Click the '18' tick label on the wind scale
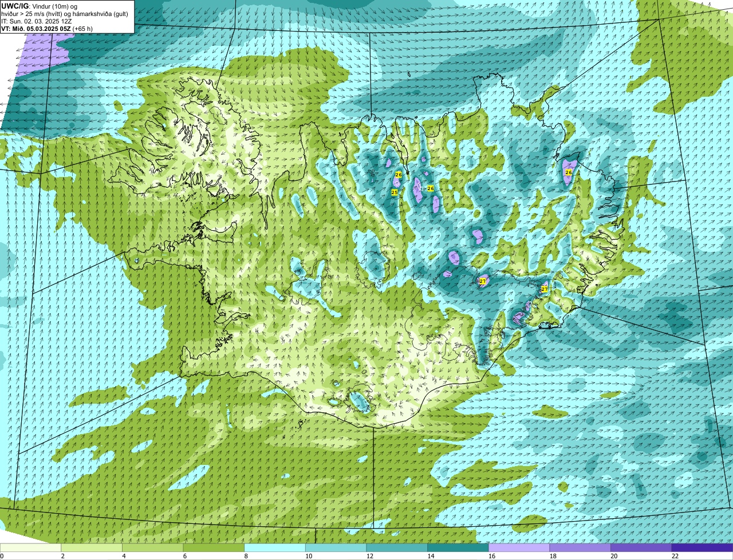Screen dimensions: 733x560 point(553,556)
